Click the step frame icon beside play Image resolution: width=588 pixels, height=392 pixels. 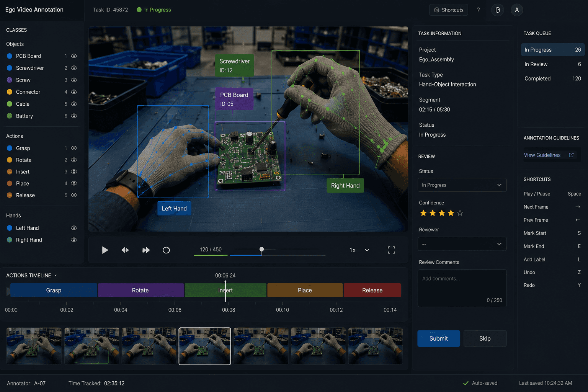(125, 250)
